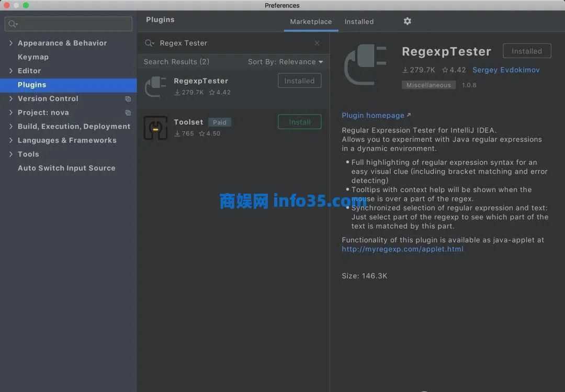Expand Build, Execution, Deployment section
This screenshot has height=392, width=565.
[11, 126]
